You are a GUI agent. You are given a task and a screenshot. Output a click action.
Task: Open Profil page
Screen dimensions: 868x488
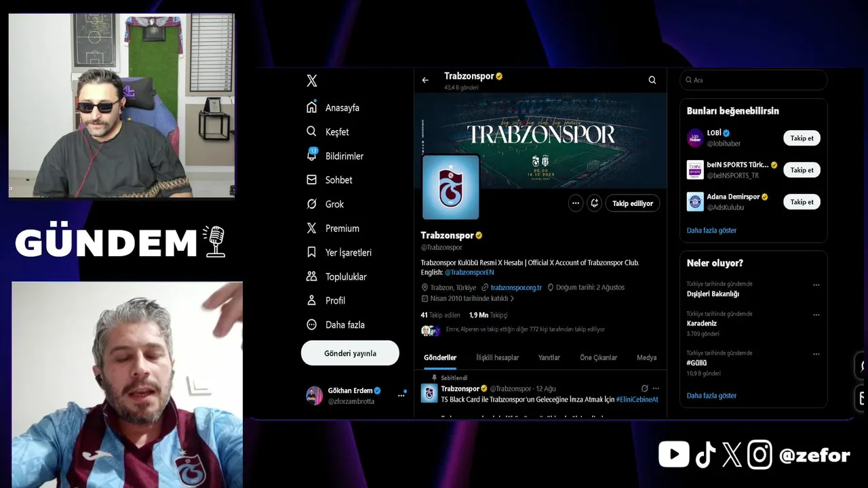(325, 300)
